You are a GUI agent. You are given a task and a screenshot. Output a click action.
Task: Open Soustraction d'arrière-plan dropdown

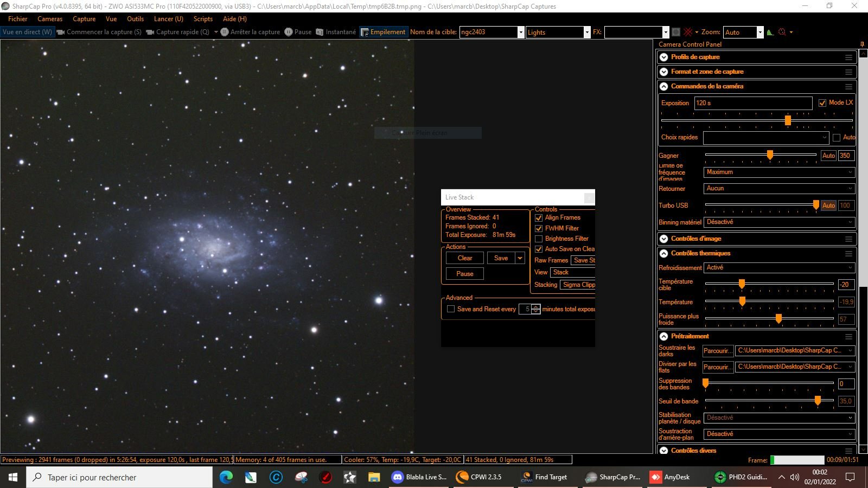tap(780, 434)
